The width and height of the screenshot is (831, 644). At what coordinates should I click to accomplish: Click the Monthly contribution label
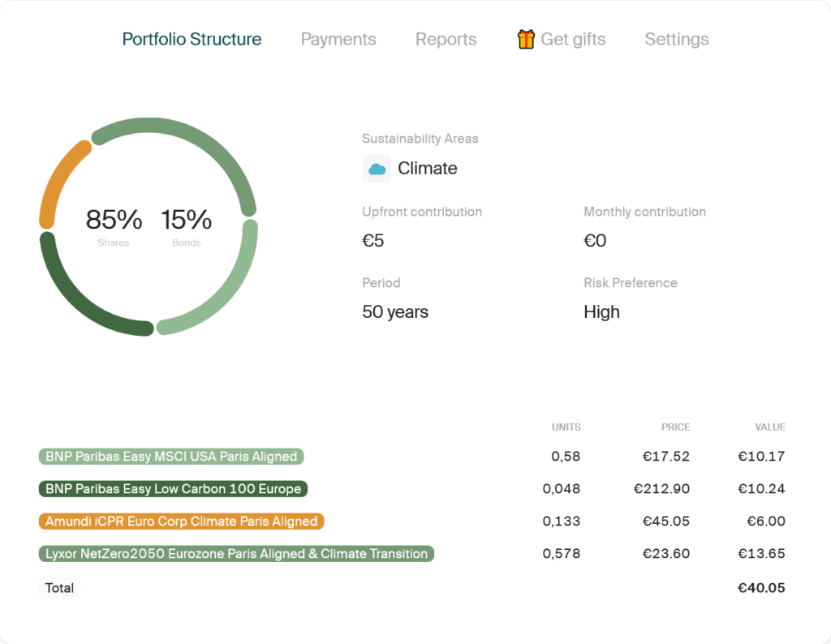click(x=645, y=212)
